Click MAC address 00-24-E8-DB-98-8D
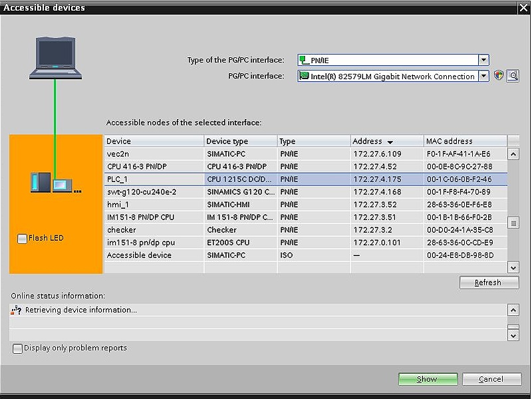Screen dimensions: 532x399 point(460,255)
